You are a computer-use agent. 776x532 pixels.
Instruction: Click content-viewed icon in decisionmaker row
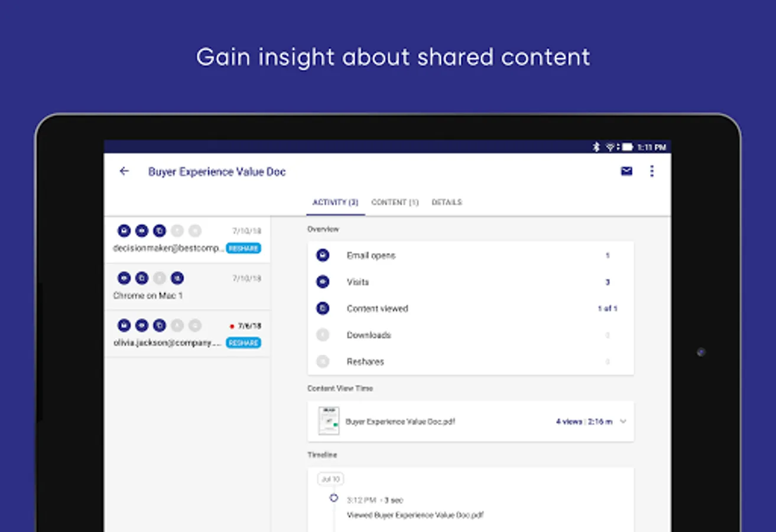pos(160,231)
